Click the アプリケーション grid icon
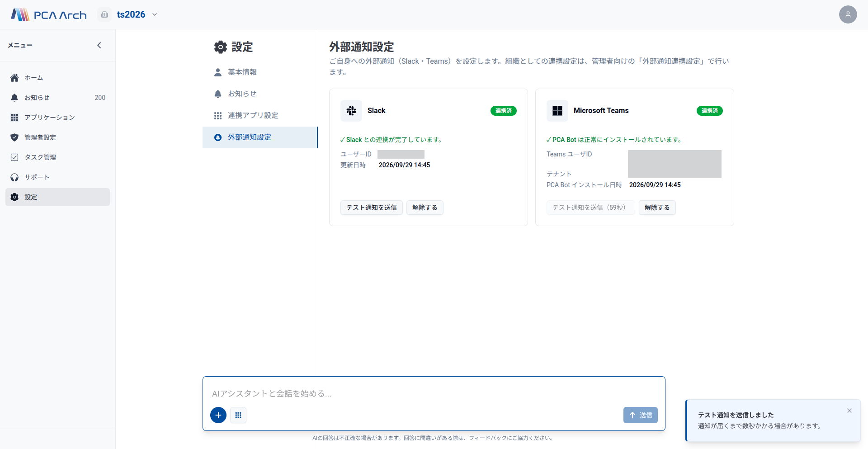868x449 pixels. (14, 118)
